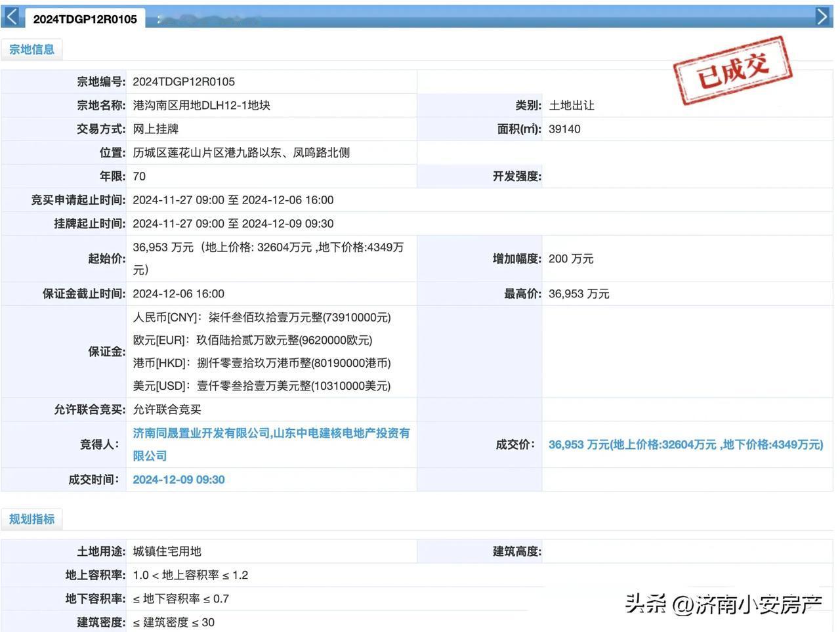The width and height of the screenshot is (840, 632).
Task: Click the 欧元[EUR] deposit line
Action: (253, 340)
